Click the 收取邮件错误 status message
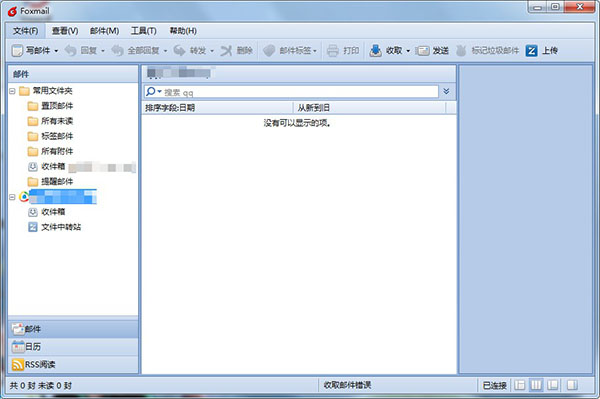The width and height of the screenshot is (600, 399). click(x=347, y=385)
